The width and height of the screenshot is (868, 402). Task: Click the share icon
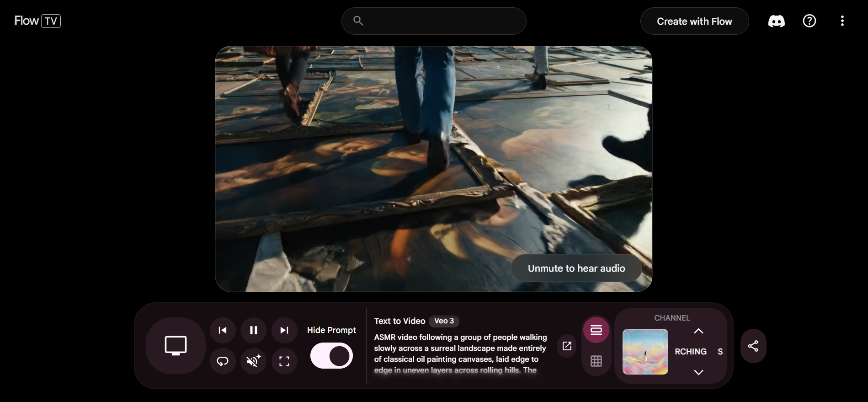click(x=753, y=346)
